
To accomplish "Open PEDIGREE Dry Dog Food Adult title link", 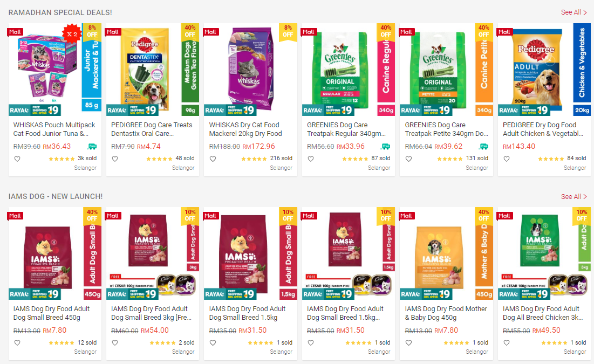I will [x=543, y=129].
